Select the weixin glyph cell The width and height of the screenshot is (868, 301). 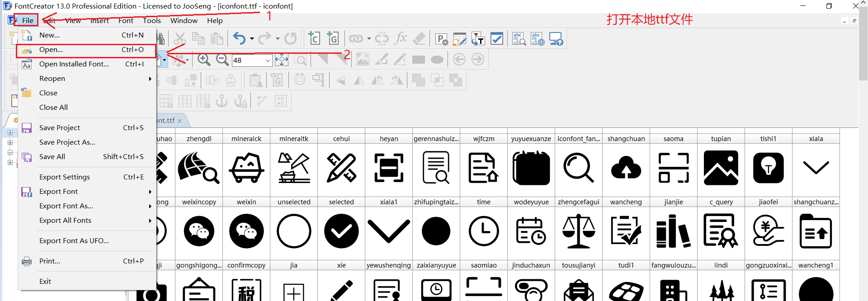[x=246, y=229]
